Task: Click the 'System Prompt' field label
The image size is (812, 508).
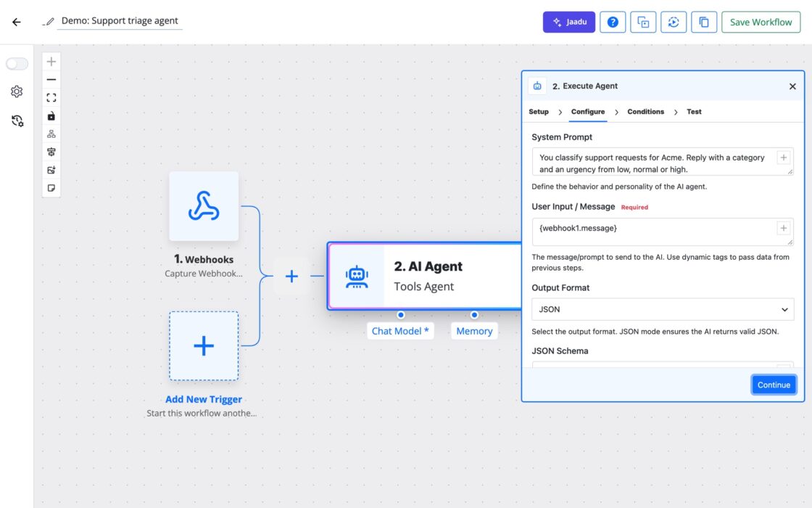Action: (x=561, y=137)
